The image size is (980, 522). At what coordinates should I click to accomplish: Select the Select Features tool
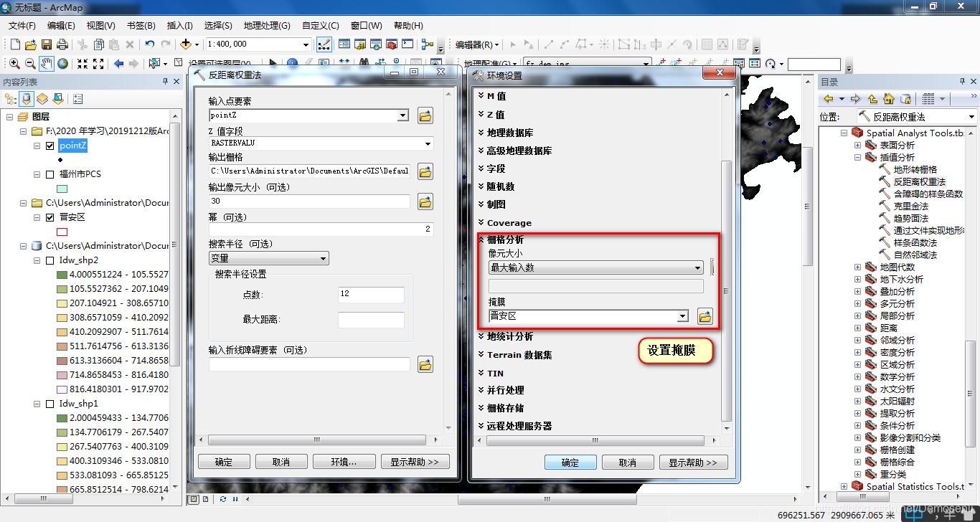click(154, 64)
